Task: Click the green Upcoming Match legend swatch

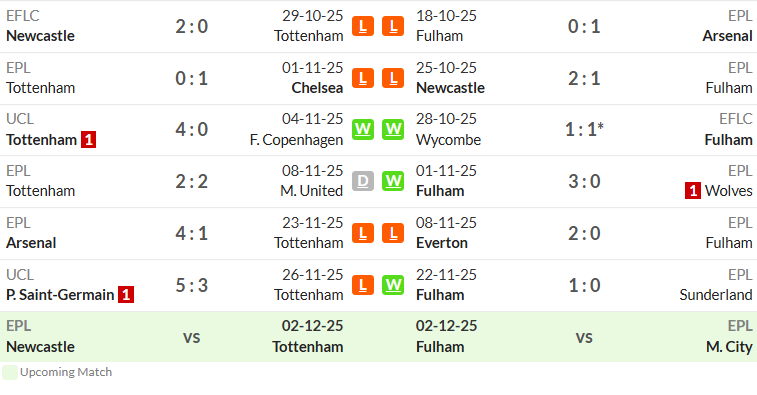Action: point(10,372)
